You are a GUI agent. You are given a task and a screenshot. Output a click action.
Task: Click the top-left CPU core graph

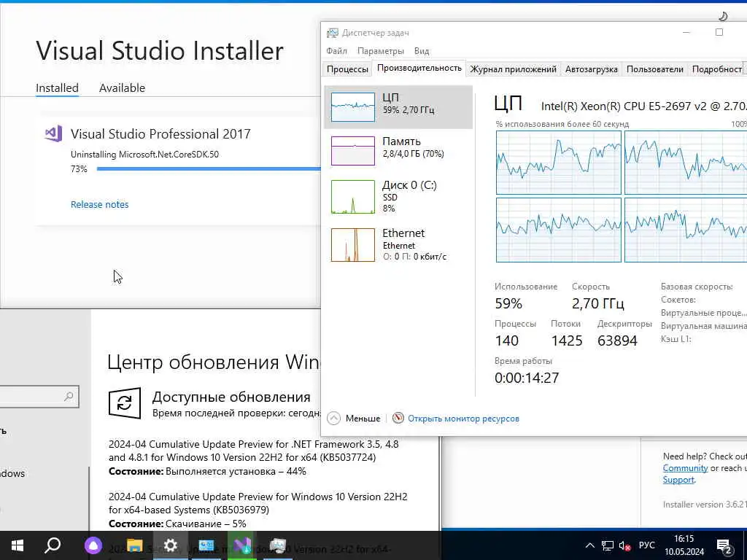tap(558, 163)
